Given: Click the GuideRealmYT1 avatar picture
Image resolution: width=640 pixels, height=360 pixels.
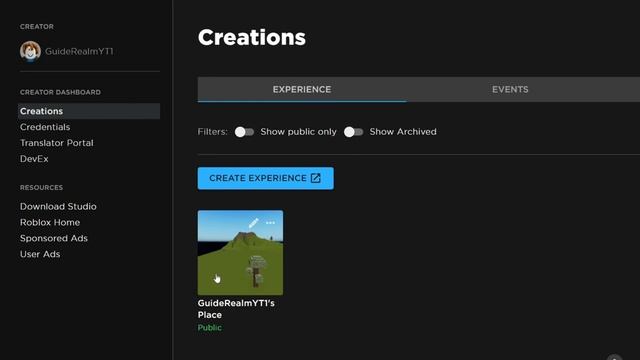Looking at the screenshot, I should [x=30, y=51].
